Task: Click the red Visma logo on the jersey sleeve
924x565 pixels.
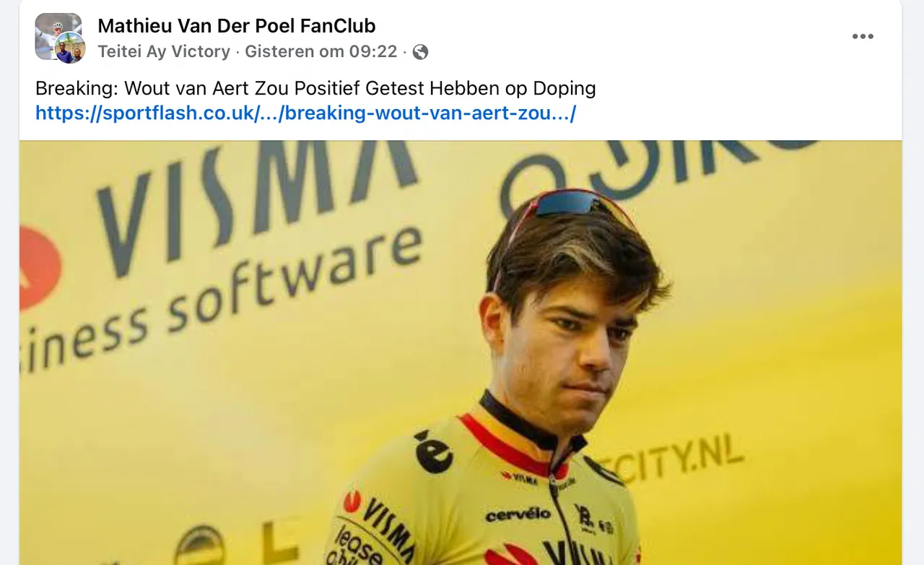Action: pos(352,501)
